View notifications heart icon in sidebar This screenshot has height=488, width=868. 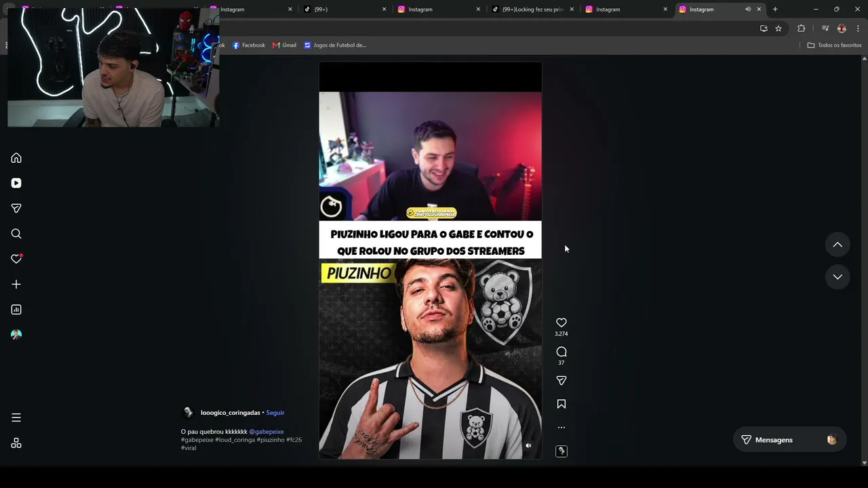click(16, 259)
